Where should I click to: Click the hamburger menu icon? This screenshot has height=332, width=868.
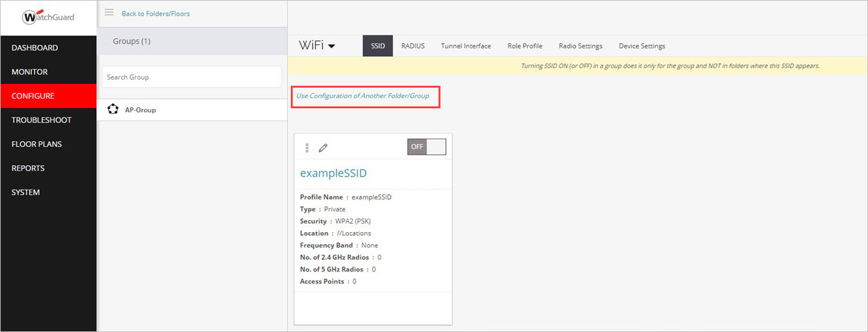109,12
